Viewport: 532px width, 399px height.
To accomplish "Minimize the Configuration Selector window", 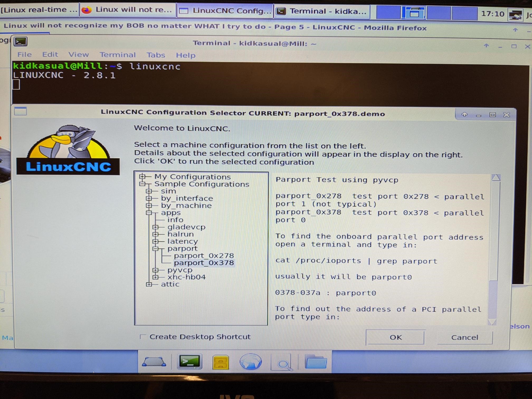I will point(478,115).
